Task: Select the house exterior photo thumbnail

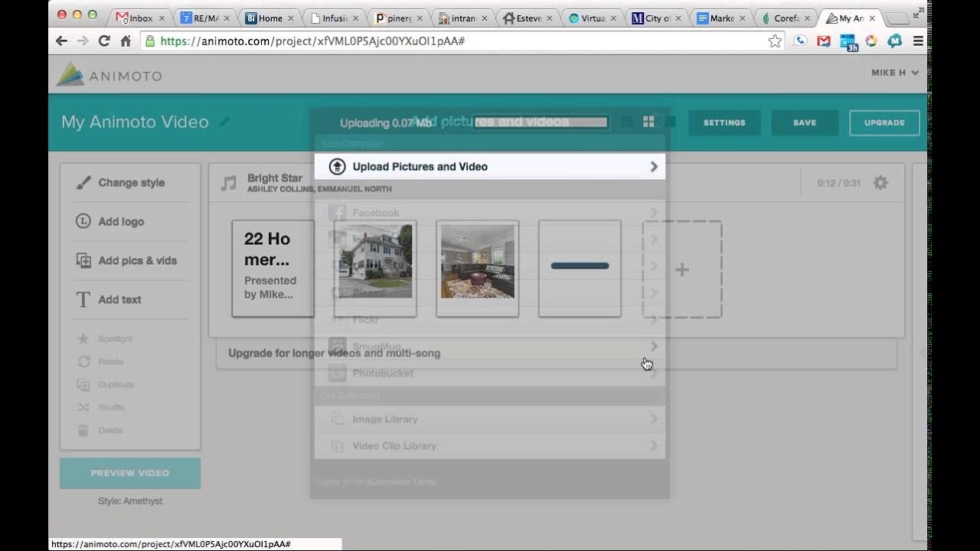Action: pyautogui.click(x=375, y=262)
